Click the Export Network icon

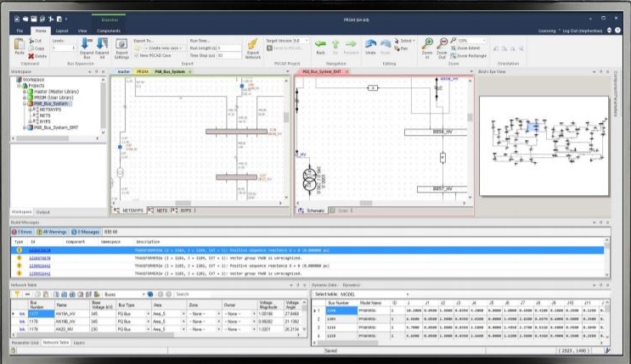[x=253, y=44]
